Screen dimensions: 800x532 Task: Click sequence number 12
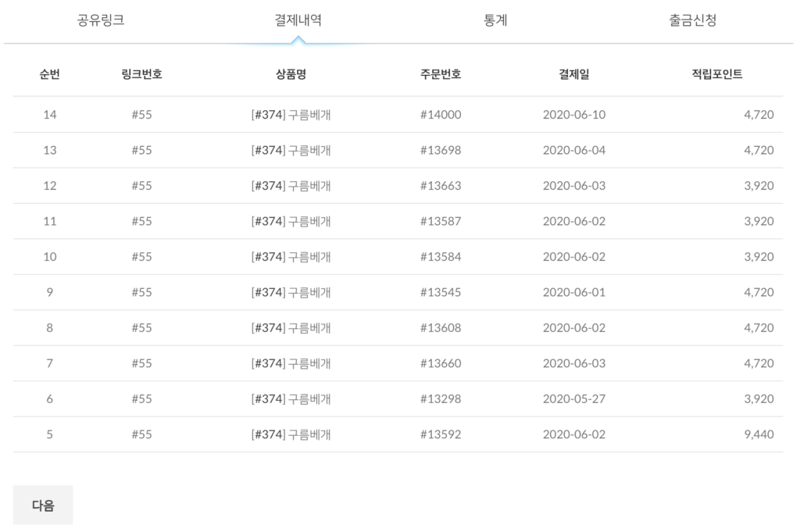[x=49, y=186]
